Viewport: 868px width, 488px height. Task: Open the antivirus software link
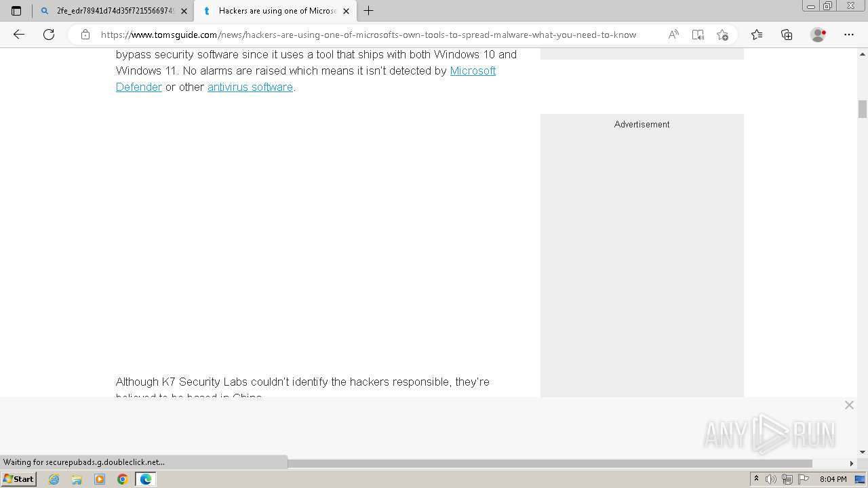click(x=250, y=87)
